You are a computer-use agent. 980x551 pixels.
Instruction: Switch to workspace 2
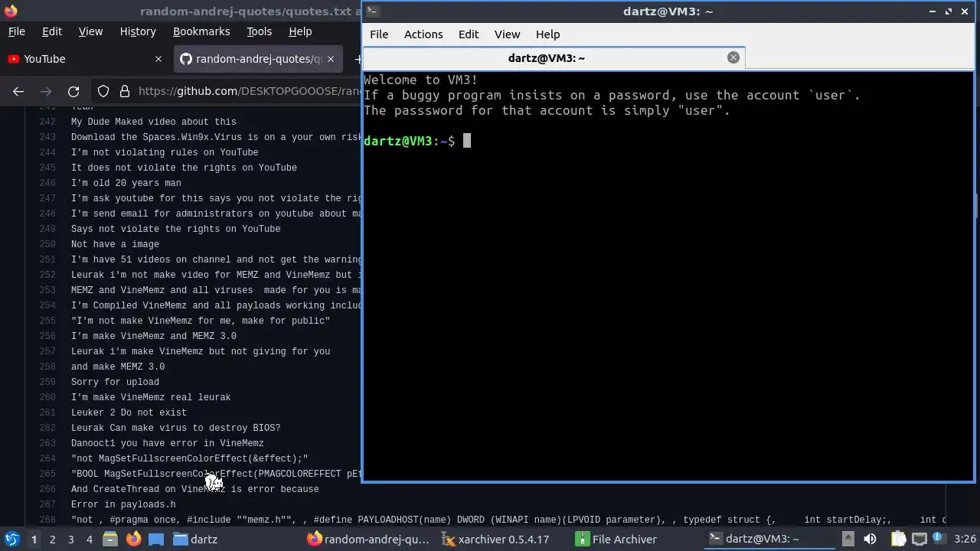pyautogui.click(x=53, y=540)
